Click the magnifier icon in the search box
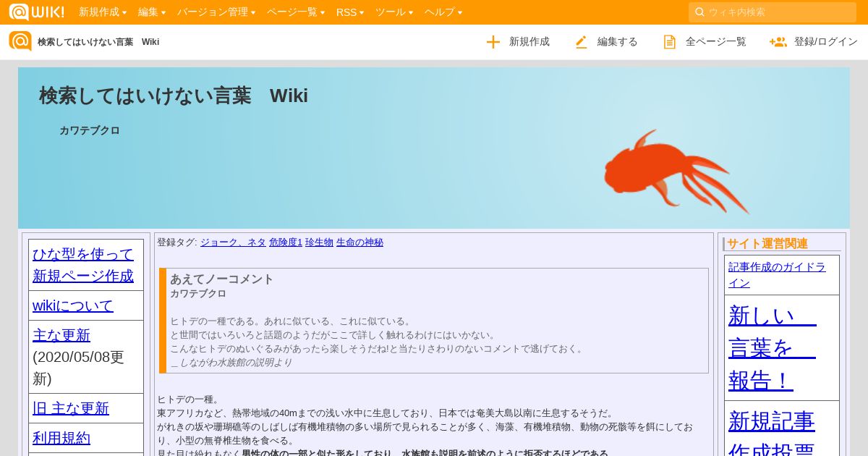 tap(699, 12)
